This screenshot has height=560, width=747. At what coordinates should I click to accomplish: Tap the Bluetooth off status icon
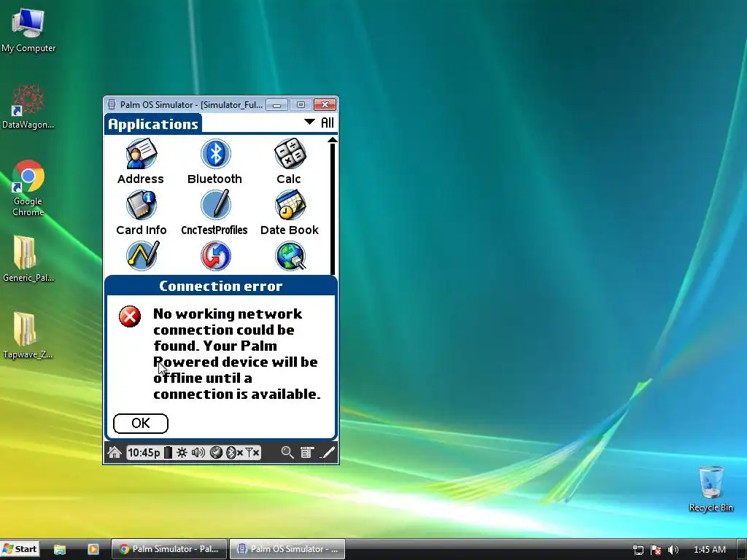(x=234, y=452)
